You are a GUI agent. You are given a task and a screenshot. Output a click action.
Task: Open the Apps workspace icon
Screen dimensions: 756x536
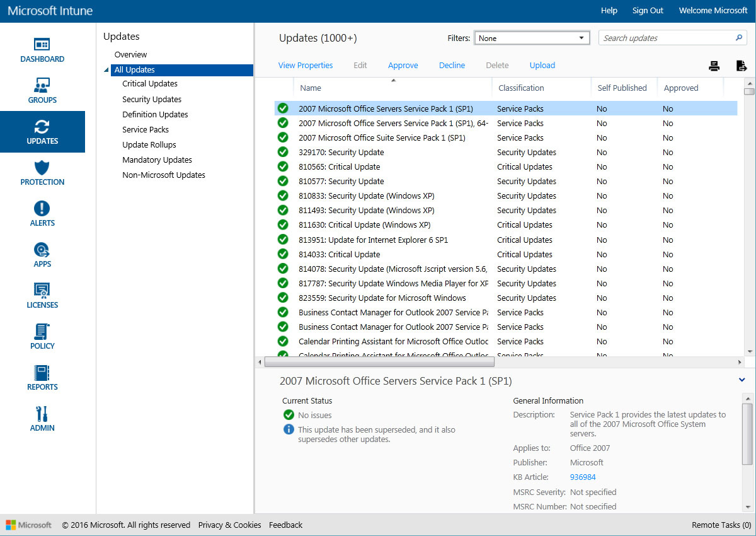point(42,249)
